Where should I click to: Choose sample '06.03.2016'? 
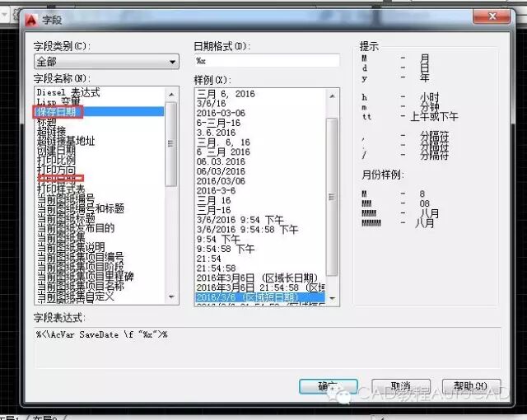221,161
